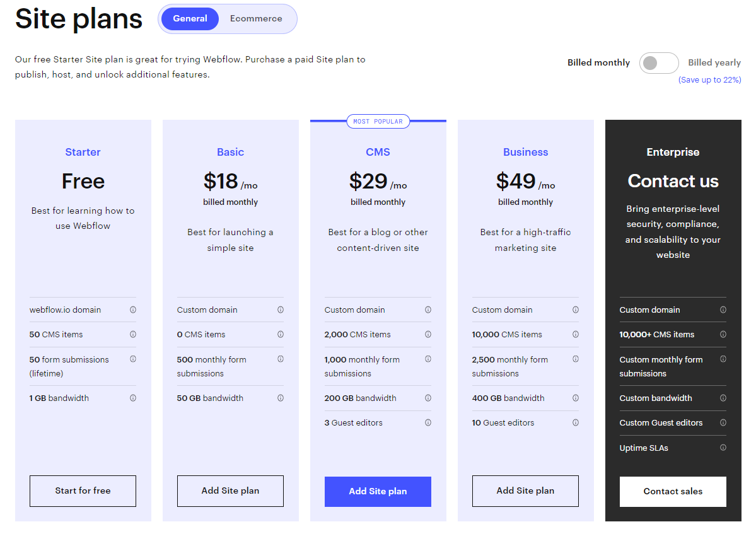This screenshot has width=756, height=534.
Task: Click info icon beside Starter webflow.io domain
Action: 133,310
